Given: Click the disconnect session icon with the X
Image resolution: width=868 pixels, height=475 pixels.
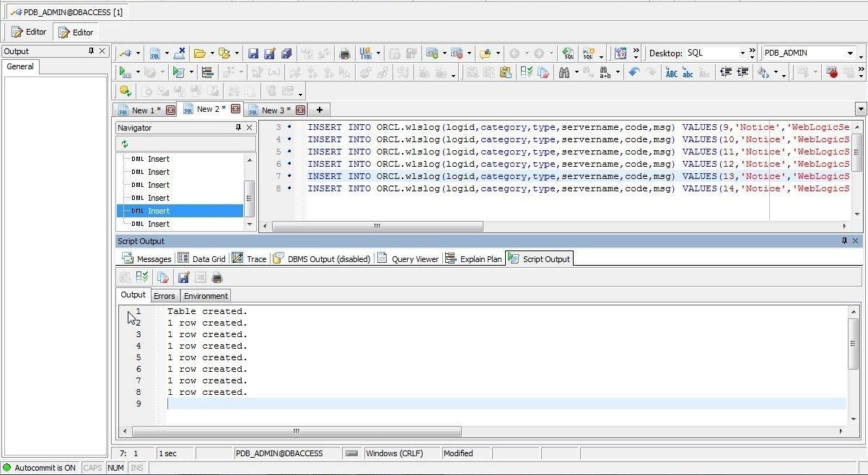Looking at the screenshot, I should click(180, 53).
